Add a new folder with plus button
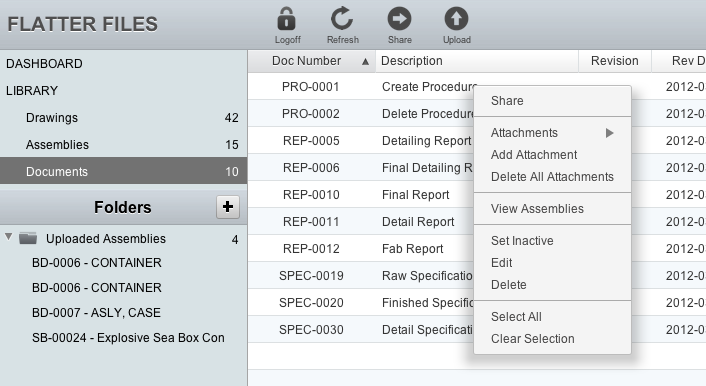This screenshot has width=706, height=386. [x=227, y=207]
